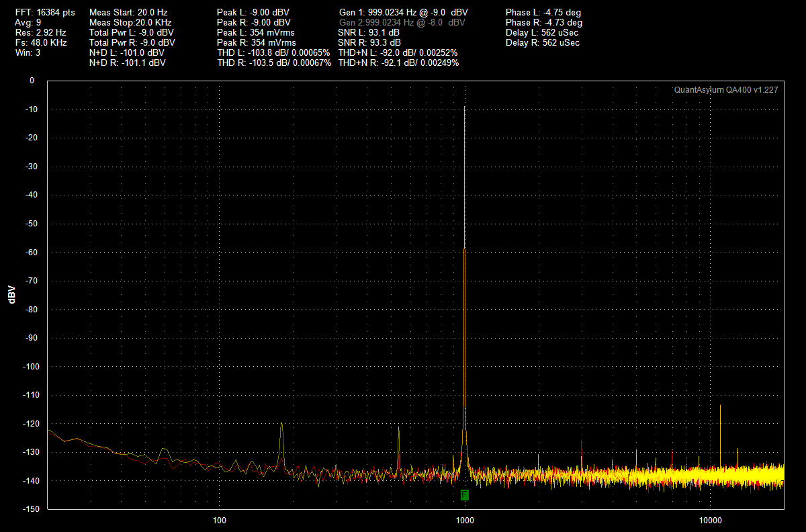This screenshot has height=532, width=806.
Task: Click 'Meas Stop:20.0 KHz' text
Action: (130, 23)
